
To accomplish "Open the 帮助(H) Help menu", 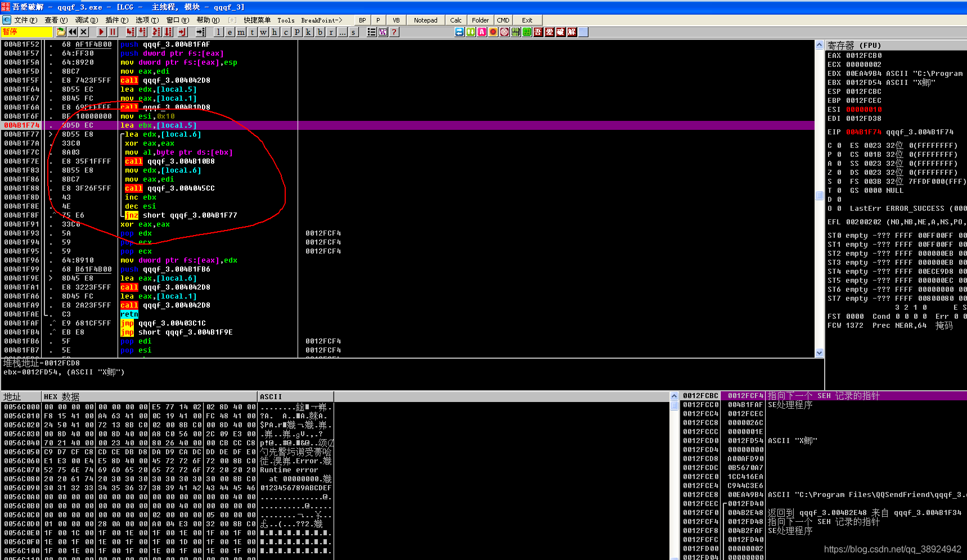I will coord(208,20).
